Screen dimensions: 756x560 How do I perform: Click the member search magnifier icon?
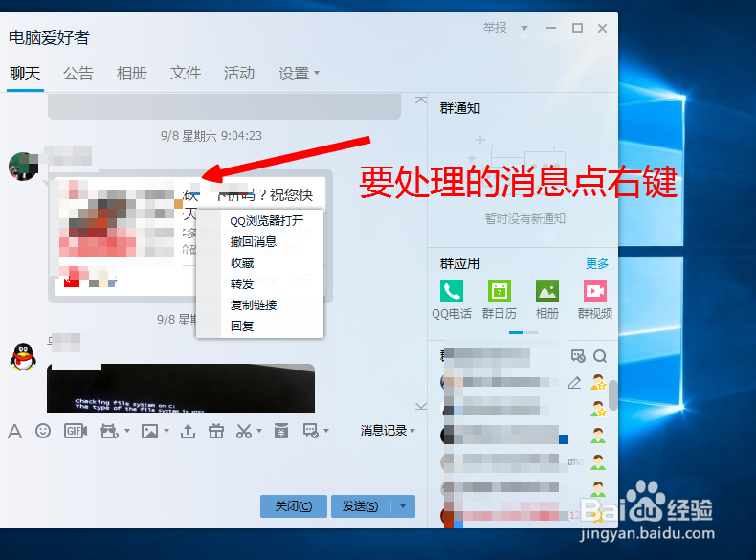pyautogui.click(x=600, y=356)
